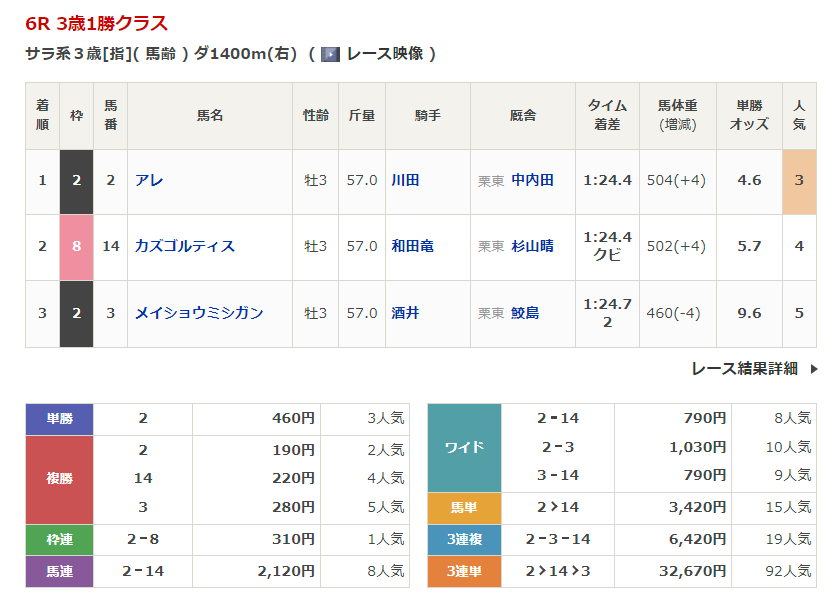This screenshot has width=840, height=597.
Task: Click jockey 酒井 link
Action: (x=405, y=313)
